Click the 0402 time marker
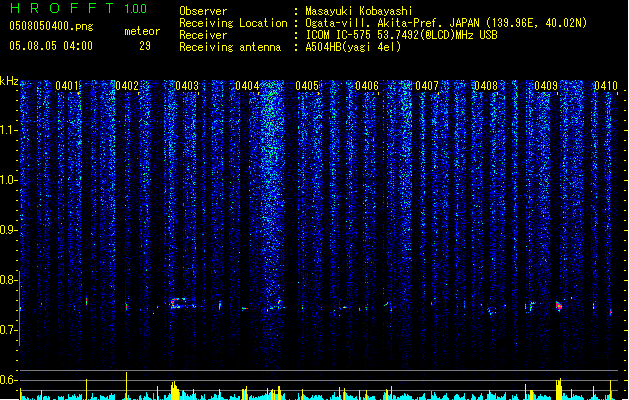629x400 pixels. [x=127, y=86]
